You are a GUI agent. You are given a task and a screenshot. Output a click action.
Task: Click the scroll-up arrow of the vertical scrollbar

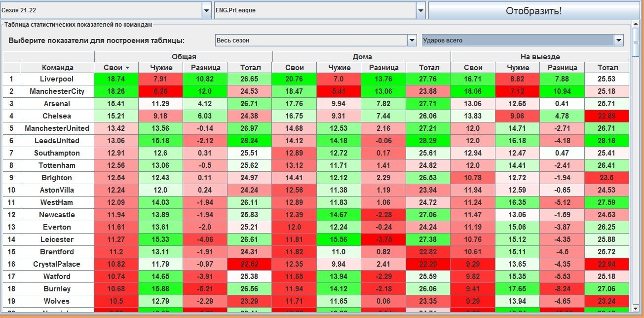click(638, 26)
